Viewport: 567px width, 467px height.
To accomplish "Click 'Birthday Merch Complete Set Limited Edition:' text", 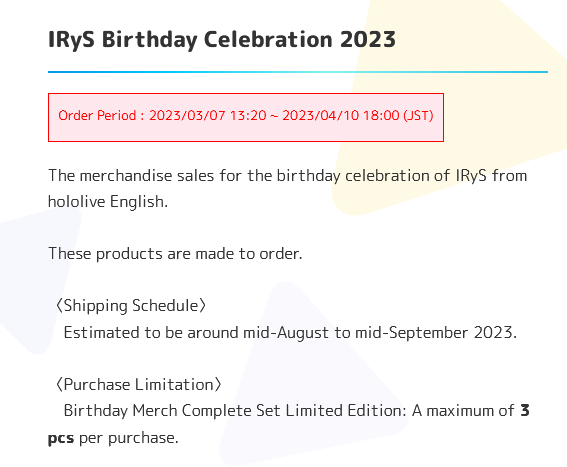I will [x=235, y=411].
